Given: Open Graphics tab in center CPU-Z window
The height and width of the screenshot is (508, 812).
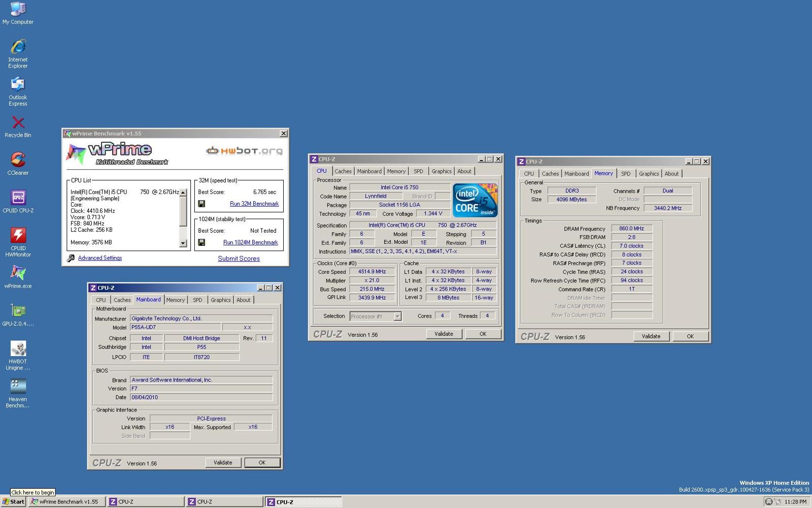Looking at the screenshot, I should pos(442,171).
